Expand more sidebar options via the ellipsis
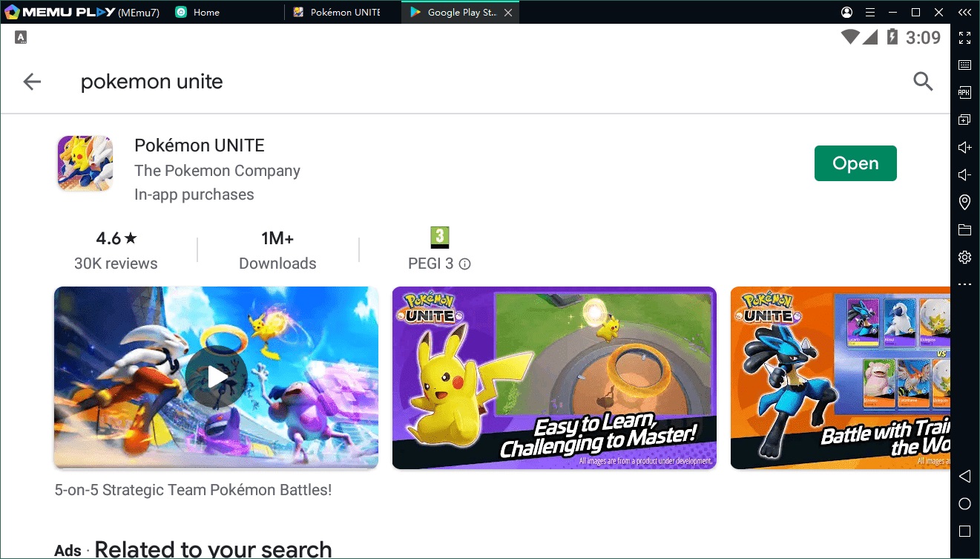This screenshot has width=980, height=559. 964,284
